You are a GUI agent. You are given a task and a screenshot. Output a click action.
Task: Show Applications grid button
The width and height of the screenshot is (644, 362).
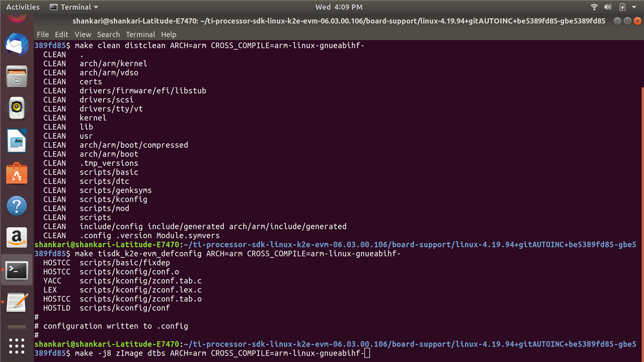[17, 345]
